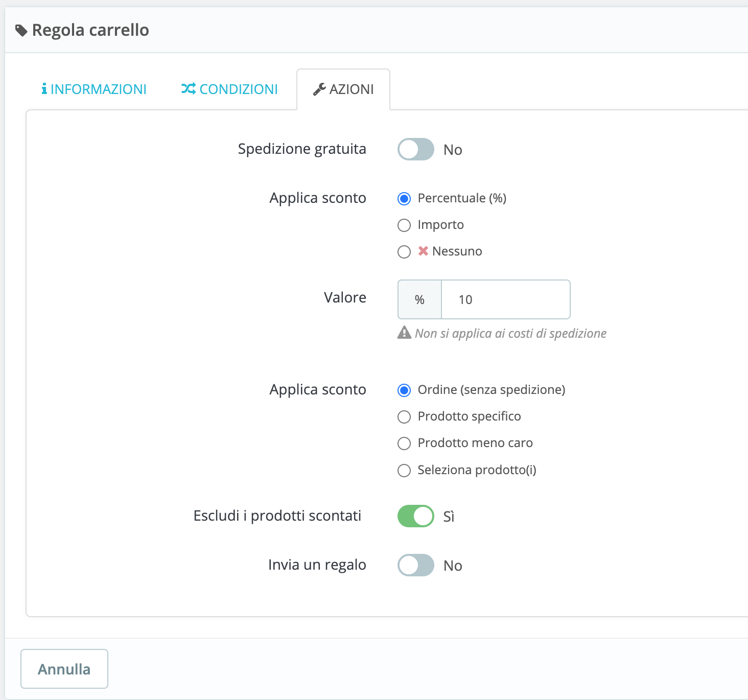Select the Importo discount radio button

[404, 225]
